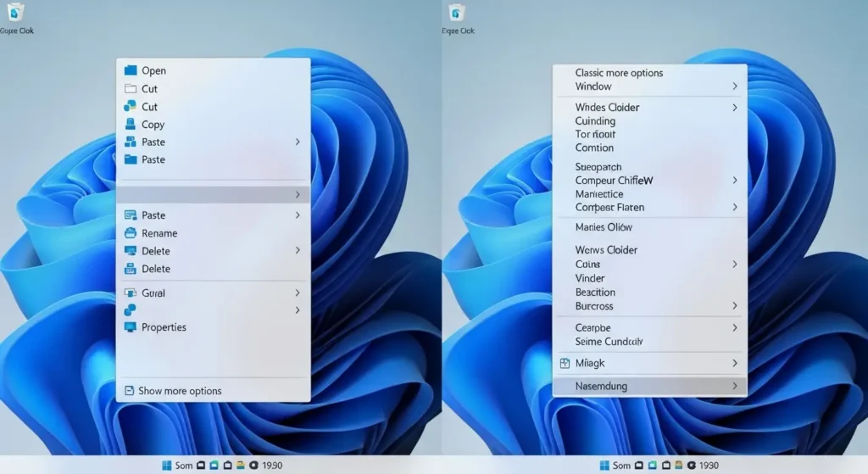Select the Maries Oliów menu entry
The image size is (868, 474).
pos(649,227)
